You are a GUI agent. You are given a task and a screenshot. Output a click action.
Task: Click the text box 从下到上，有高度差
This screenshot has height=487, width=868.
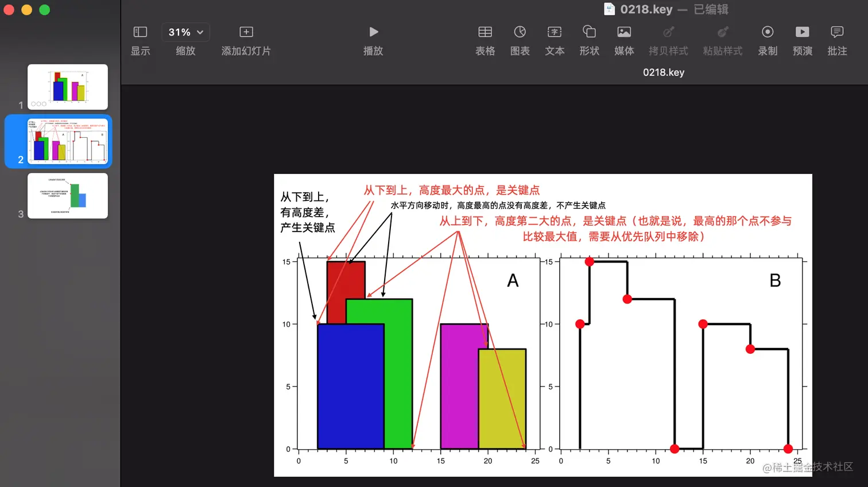[x=307, y=212]
